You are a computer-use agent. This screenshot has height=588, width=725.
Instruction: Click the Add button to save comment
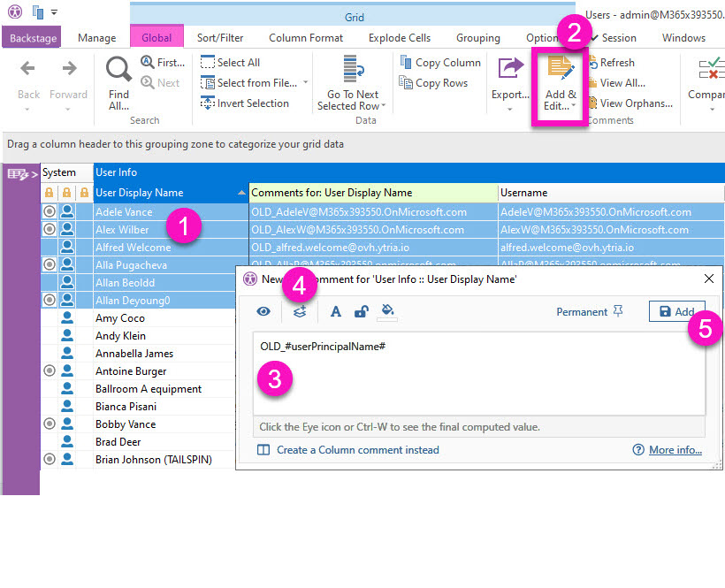(x=676, y=311)
